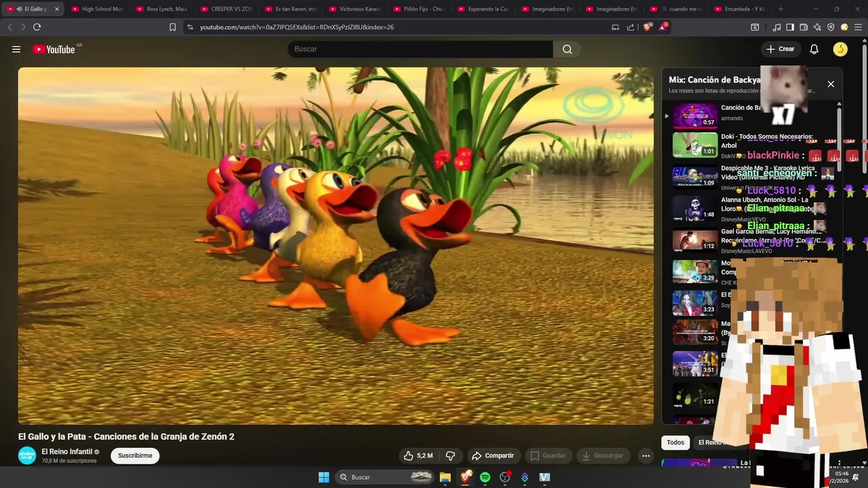The height and width of the screenshot is (488, 868).
Task: Open the YouTube account avatar menu
Action: click(840, 49)
